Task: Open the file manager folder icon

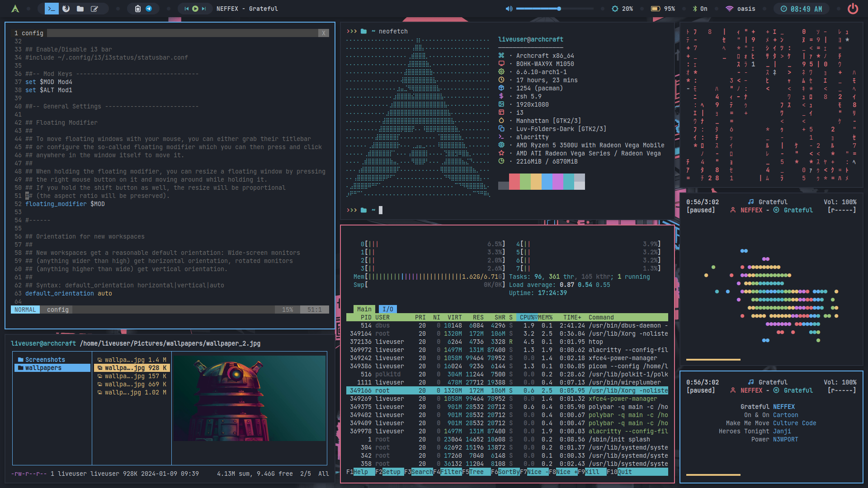Action: (80, 9)
